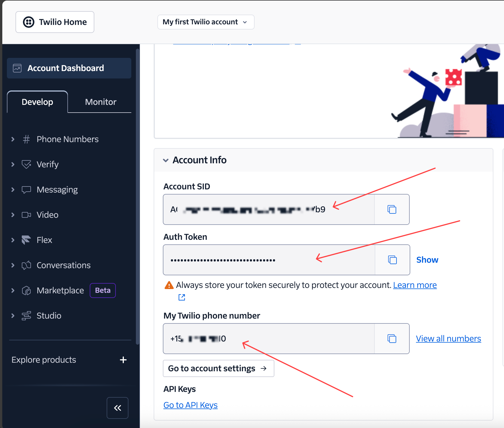
Task: Copy the Account SID value
Action: (x=392, y=209)
